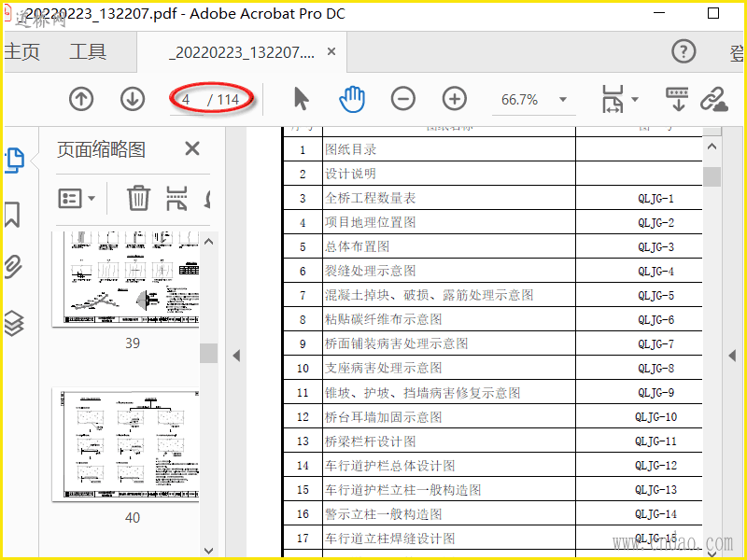Click drawing number QLJG-14
This screenshot has height=560, width=747.
[x=656, y=514]
